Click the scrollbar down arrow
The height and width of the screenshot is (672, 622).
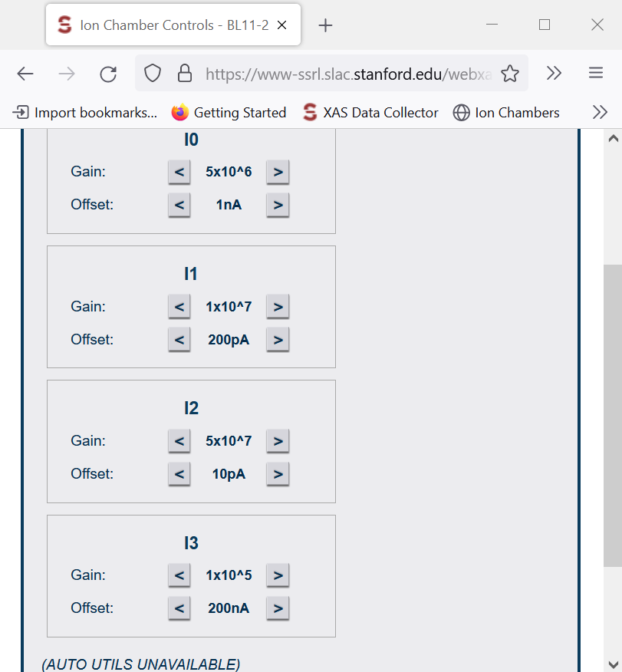pos(612,664)
